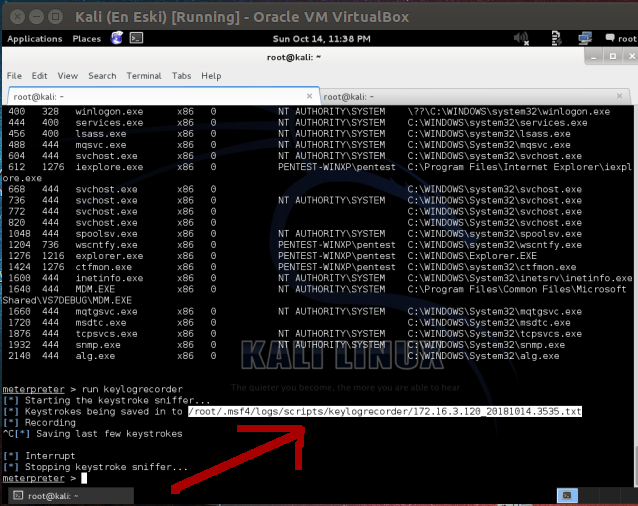638x506 pixels.
Task: Click the mqtgsvc.exe process name
Action: pyautogui.click(x=106, y=312)
